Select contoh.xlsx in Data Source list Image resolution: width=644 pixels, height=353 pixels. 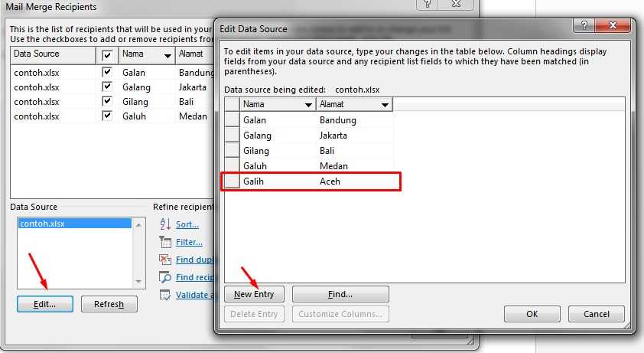(43, 224)
